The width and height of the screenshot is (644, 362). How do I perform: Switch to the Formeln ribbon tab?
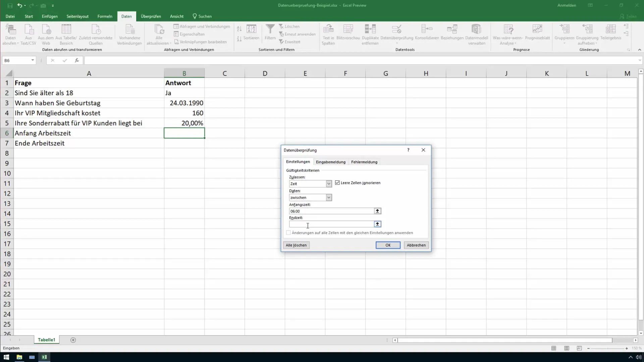point(105,16)
